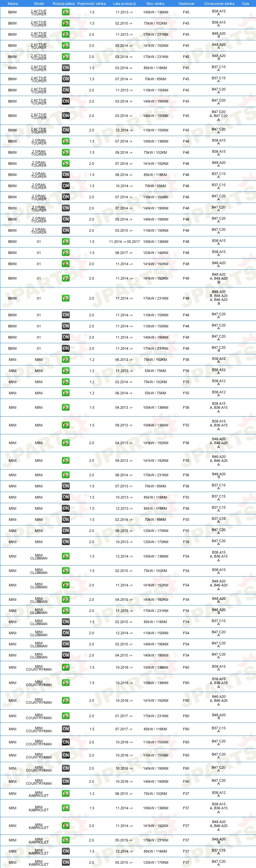Click engine code 'B48 A20 A, B48 A20 B'
Viewport: 256px width, 868px height.
pos(219,278)
